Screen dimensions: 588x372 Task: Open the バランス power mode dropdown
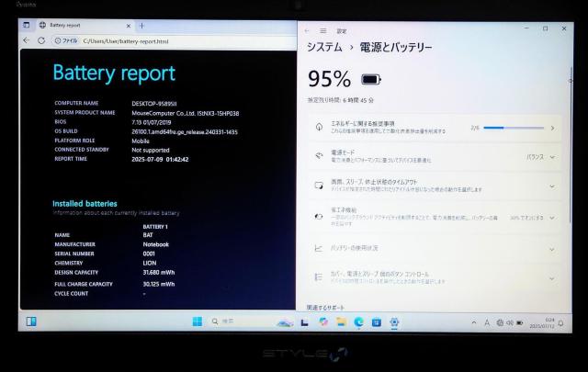pos(540,157)
